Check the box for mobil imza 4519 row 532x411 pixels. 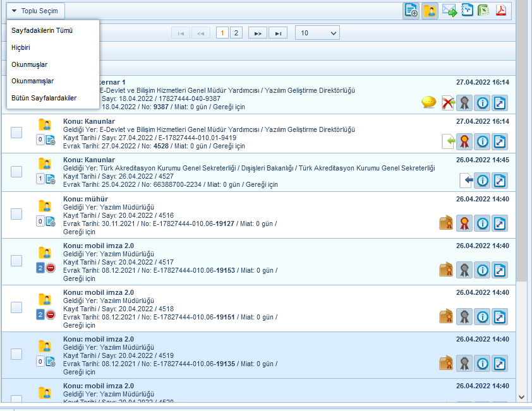(x=16, y=354)
